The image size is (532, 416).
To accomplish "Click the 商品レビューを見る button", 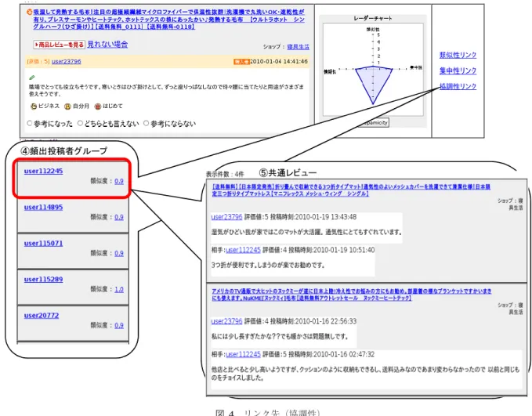I will coord(59,45).
